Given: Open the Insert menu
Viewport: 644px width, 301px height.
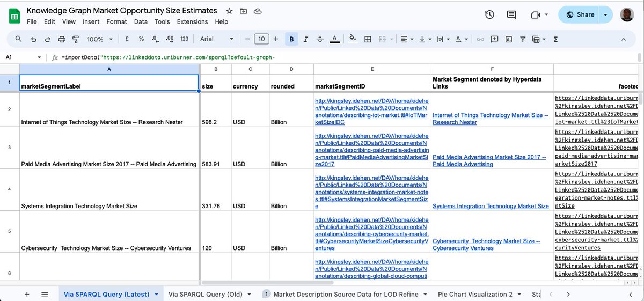Looking at the screenshot, I should coord(91,22).
